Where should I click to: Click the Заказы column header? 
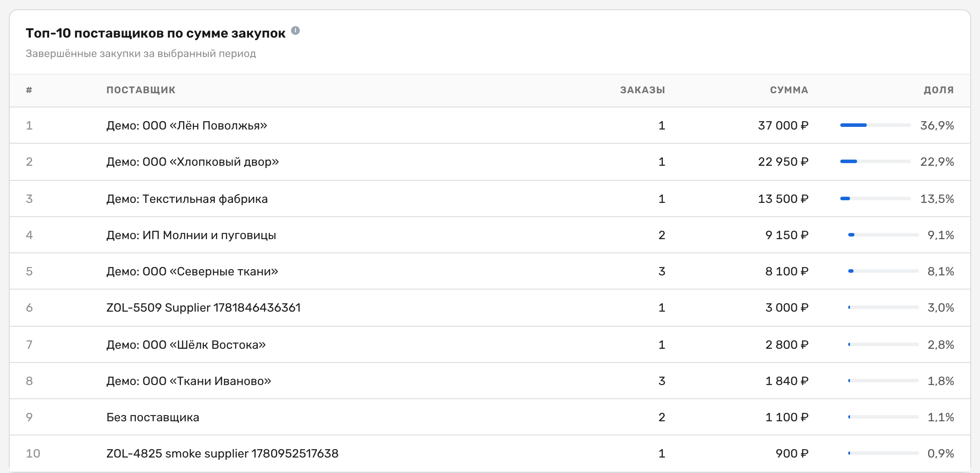[x=642, y=90]
